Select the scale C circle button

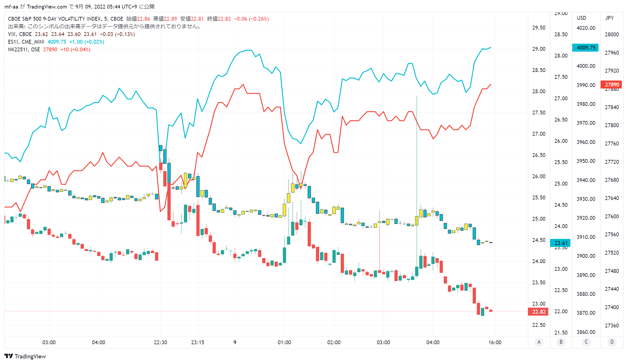click(586, 342)
